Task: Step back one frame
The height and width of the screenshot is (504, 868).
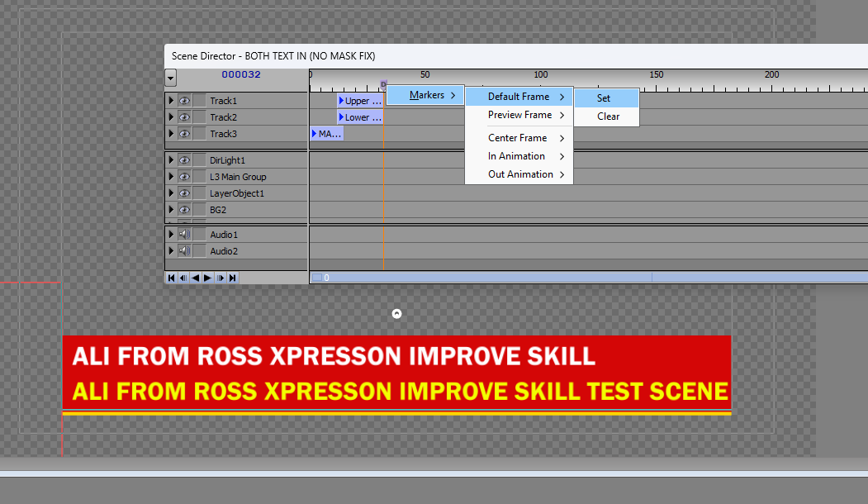Action: [x=183, y=278]
